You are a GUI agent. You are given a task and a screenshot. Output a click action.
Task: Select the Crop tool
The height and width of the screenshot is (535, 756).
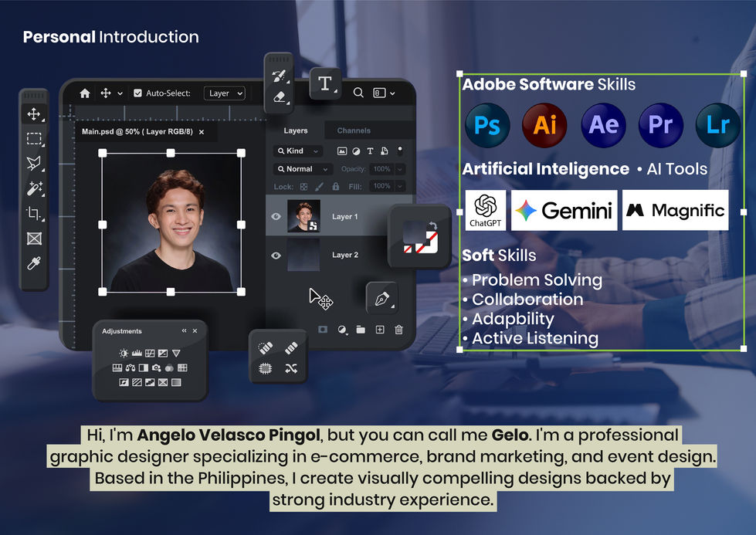(34, 213)
